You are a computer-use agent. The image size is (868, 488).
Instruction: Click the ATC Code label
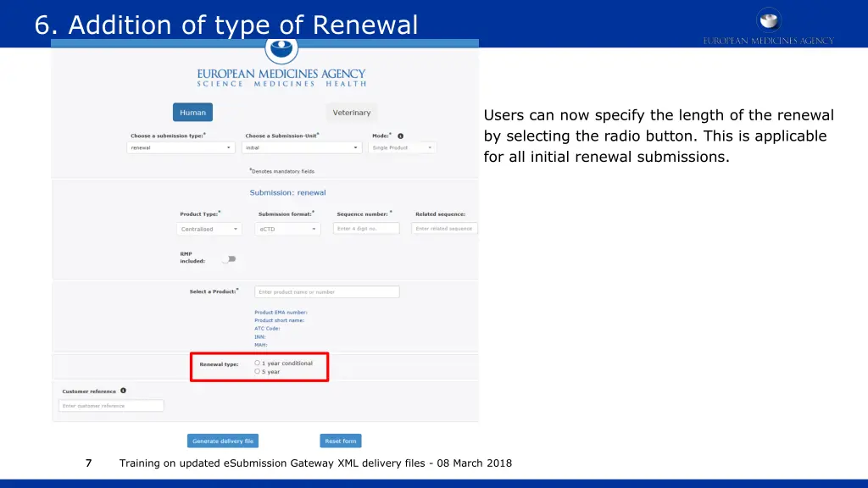pos(267,329)
